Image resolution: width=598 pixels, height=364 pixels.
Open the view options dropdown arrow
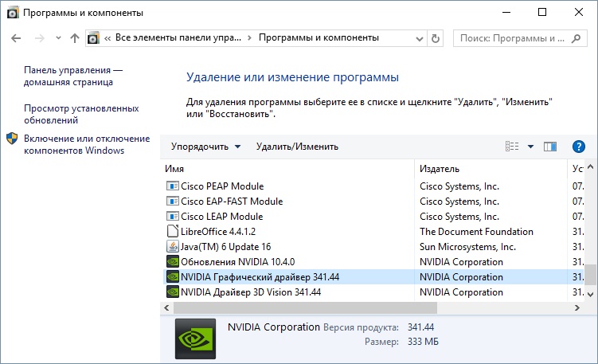tap(530, 147)
